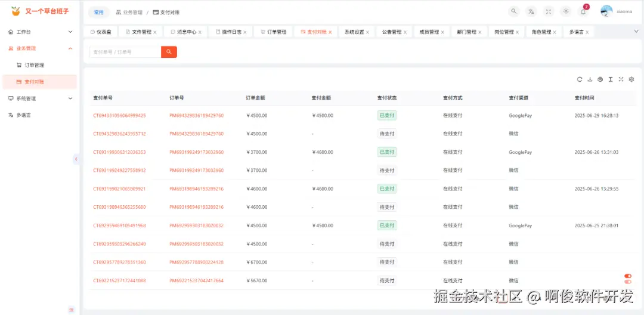The image size is (644, 315).
Task: Close the active 支付对账 tab
Action: (x=330, y=32)
